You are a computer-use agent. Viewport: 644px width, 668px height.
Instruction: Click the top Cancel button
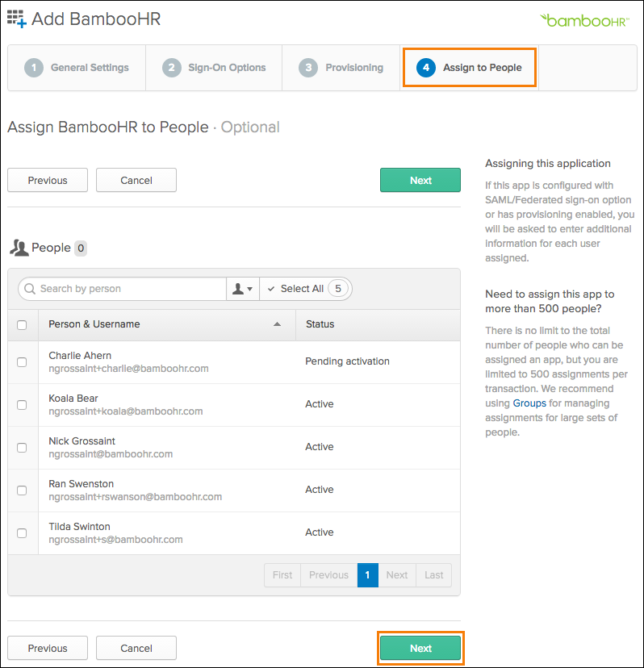click(x=136, y=180)
